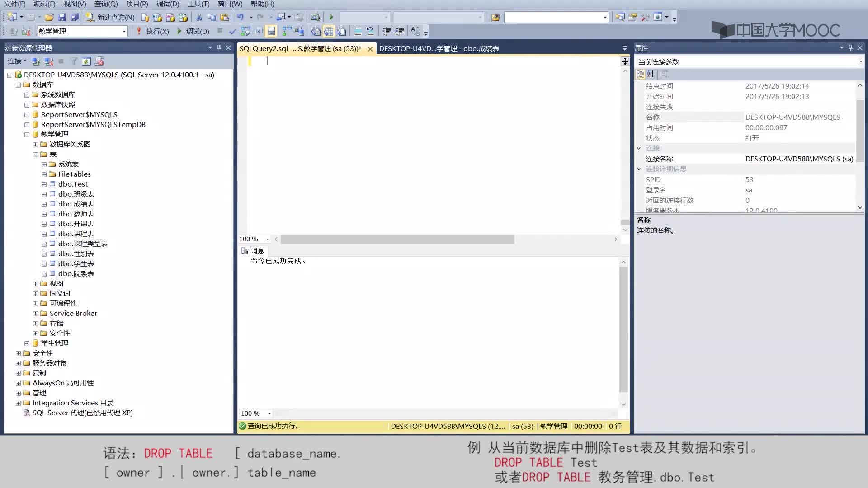Open a file with the Open File icon
This screenshot has height=488, width=868.
(x=49, y=17)
